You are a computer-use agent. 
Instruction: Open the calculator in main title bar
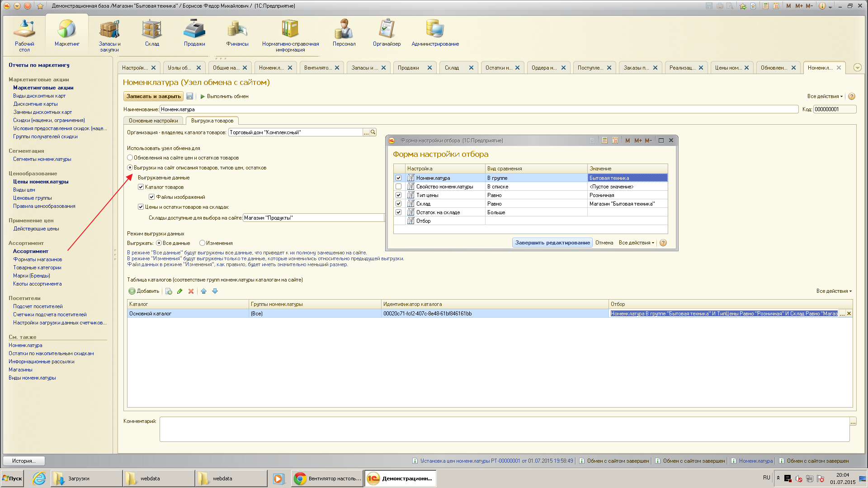click(x=765, y=6)
